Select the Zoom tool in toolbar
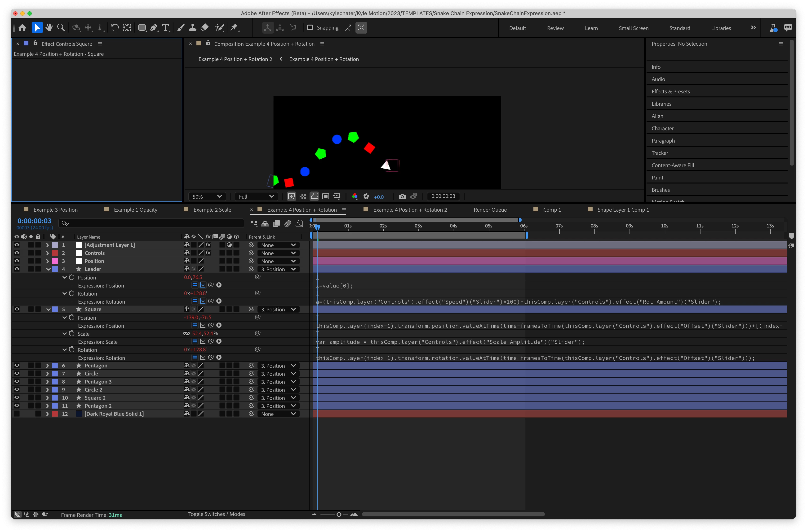This screenshot has width=807, height=532. pyautogui.click(x=61, y=27)
